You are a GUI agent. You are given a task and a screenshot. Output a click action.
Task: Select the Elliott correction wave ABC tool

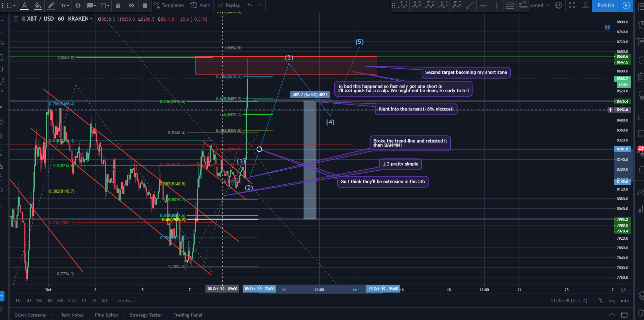(x=443, y=5)
